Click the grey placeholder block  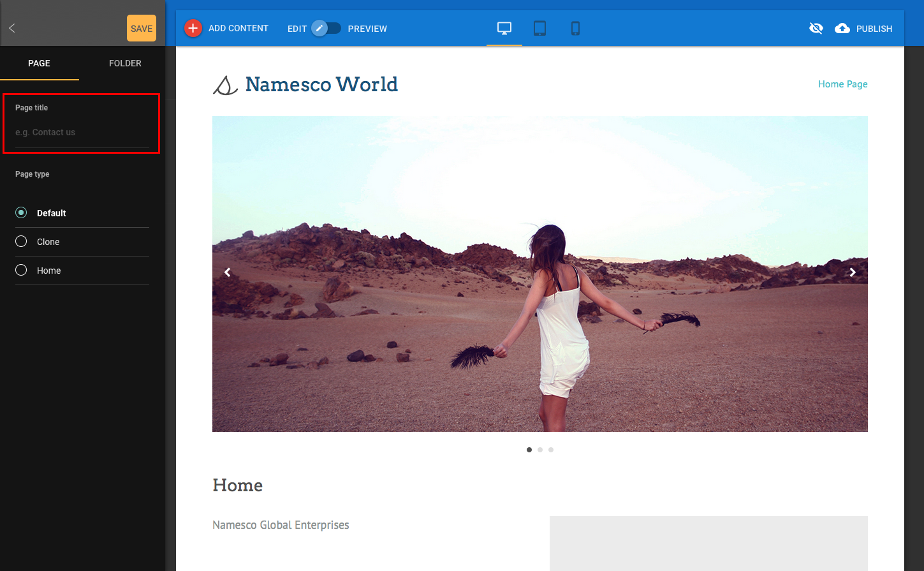tap(708, 544)
